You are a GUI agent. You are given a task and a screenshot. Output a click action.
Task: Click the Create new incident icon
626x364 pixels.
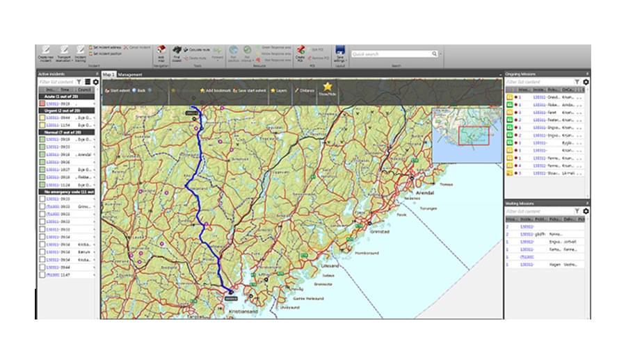click(46, 50)
